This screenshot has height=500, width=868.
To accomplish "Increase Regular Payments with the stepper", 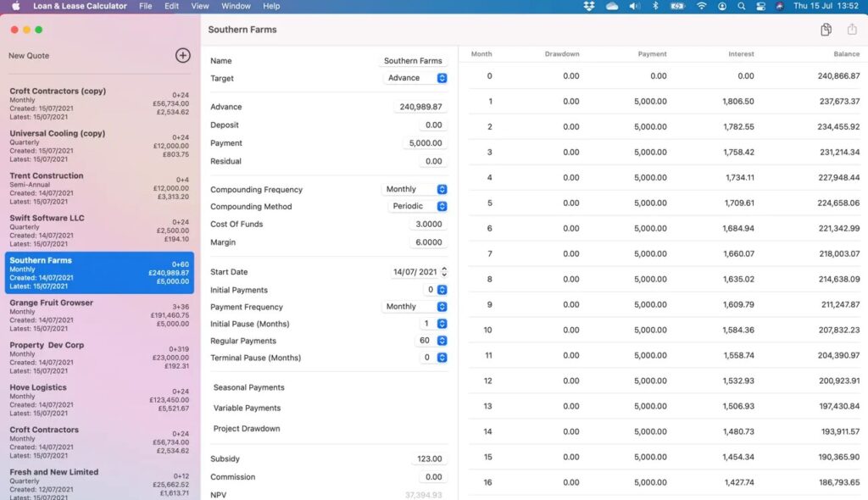I will click(x=442, y=336).
